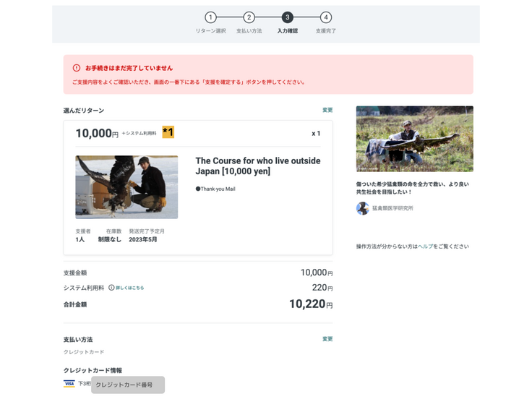The image size is (532, 399).
Task: Select the 支援完了 step label
Action: tap(325, 31)
